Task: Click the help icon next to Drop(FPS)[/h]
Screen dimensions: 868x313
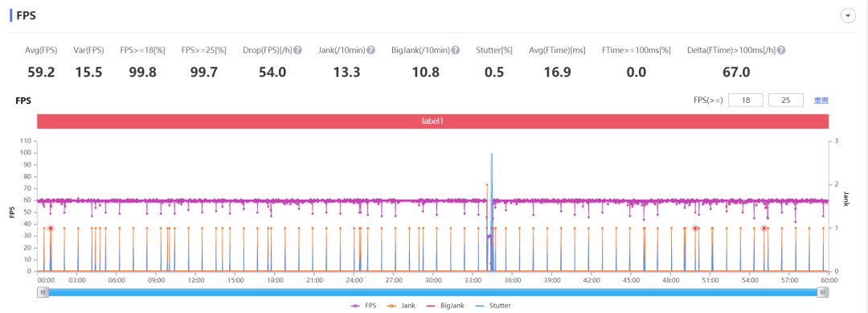Action: pyautogui.click(x=298, y=50)
